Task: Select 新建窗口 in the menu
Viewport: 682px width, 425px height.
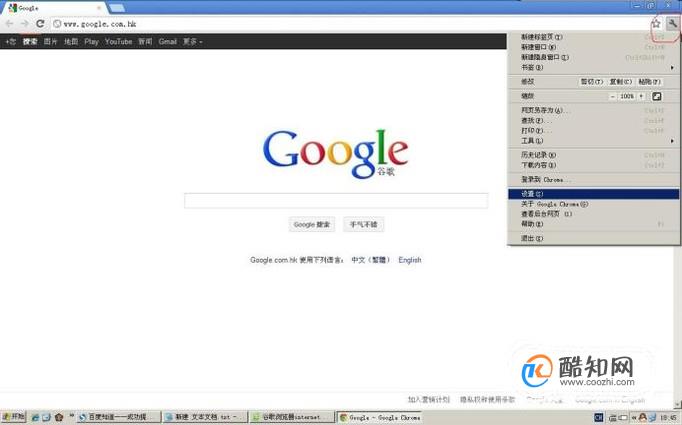Action: [594, 47]
